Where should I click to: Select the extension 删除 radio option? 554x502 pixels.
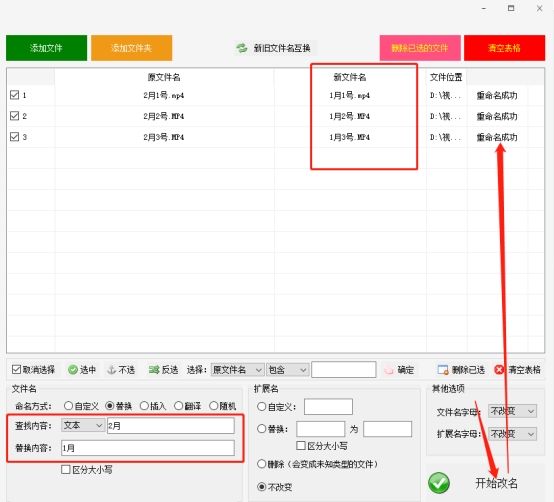[261, 463]
